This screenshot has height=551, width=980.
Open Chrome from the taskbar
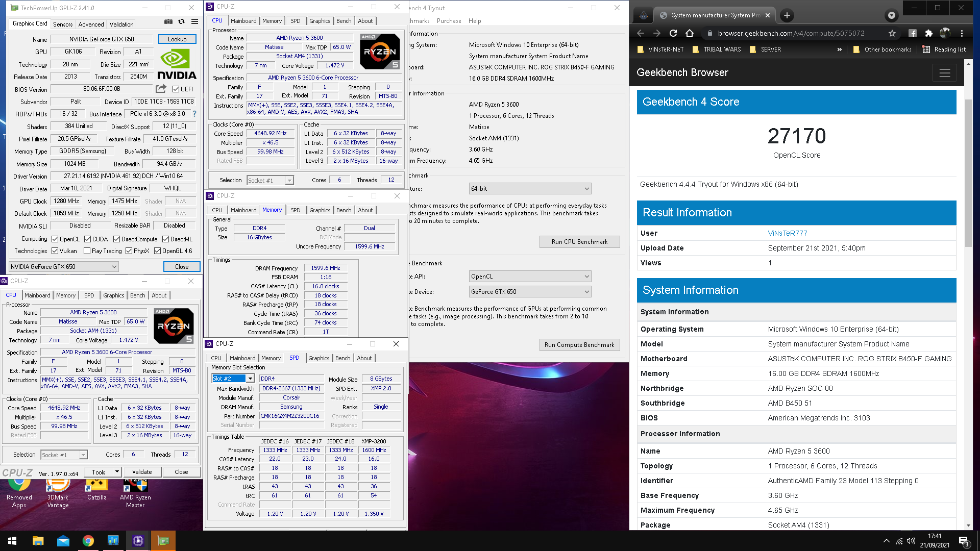click(88, 541)
